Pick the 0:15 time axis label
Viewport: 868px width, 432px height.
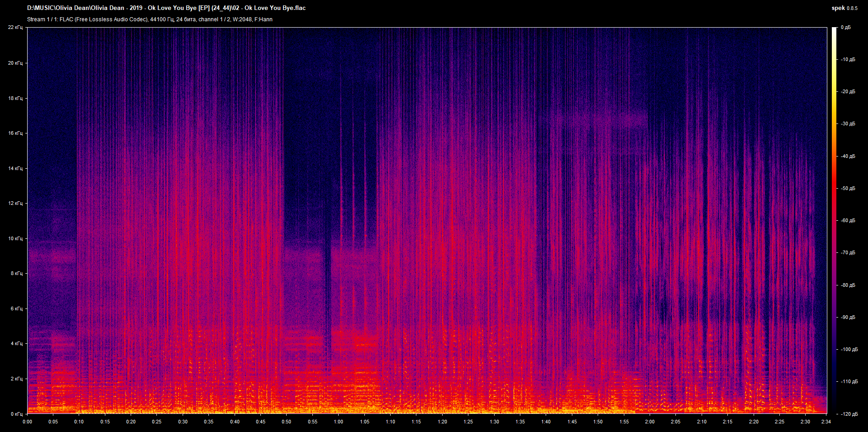[105, 422]
